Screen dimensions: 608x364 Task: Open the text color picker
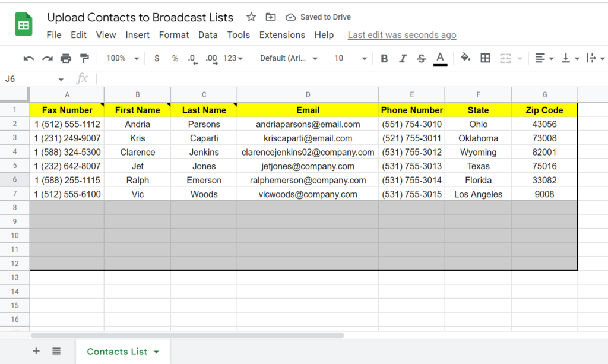[x=440, y=59]
